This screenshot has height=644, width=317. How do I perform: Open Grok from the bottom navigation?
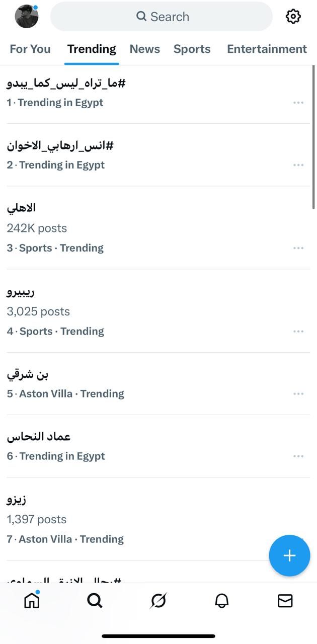(158, 600)
